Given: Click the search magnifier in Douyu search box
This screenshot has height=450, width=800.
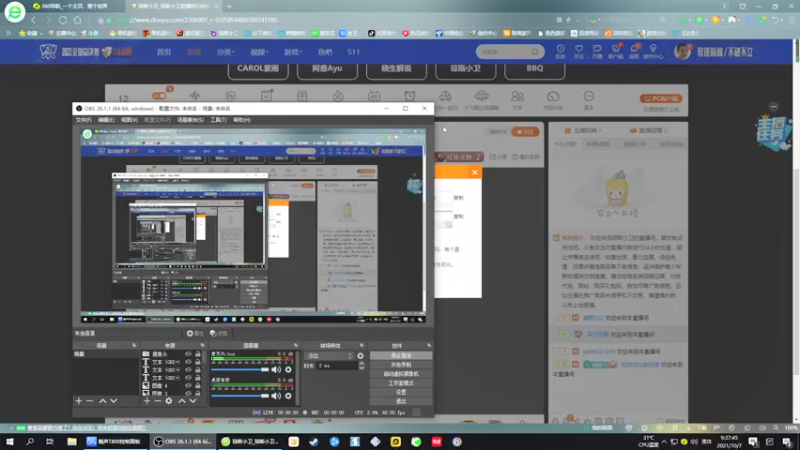Looking at the screenshot, I should (x=535, y=52).
